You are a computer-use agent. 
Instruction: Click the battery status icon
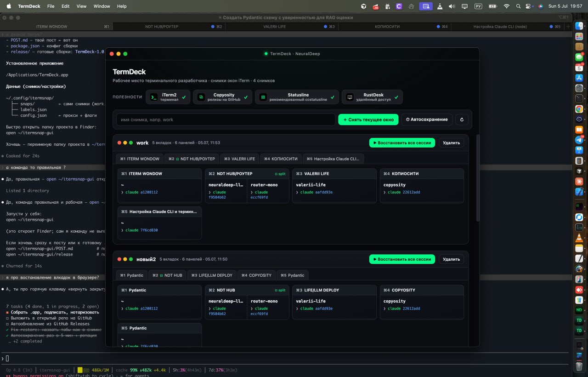tap(492, 6)
